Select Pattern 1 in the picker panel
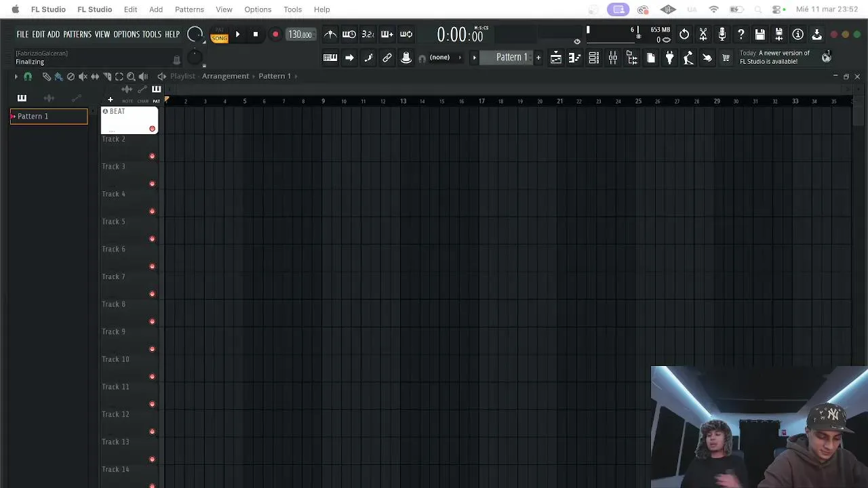Viewport: 868px width, 488px height. [49, 117]
